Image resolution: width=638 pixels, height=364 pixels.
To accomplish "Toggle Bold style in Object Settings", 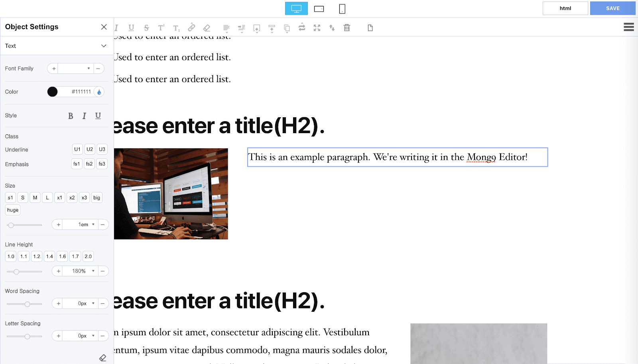I will [71, 116].
